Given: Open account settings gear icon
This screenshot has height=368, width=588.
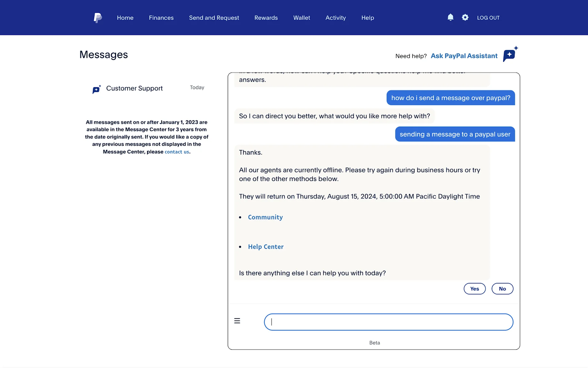Looking at the screenshot, I should coord(465,17).
